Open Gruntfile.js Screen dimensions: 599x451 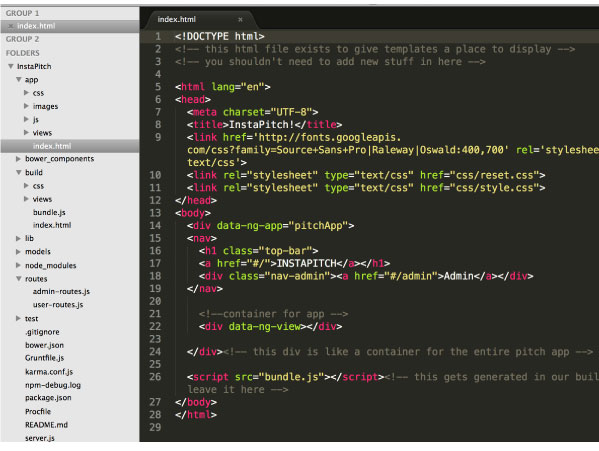coord(44,358)
